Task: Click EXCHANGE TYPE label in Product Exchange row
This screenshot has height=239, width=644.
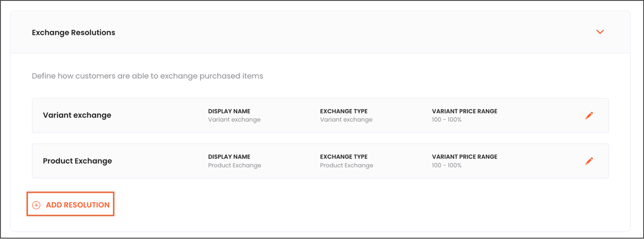Action: (344, 157)
